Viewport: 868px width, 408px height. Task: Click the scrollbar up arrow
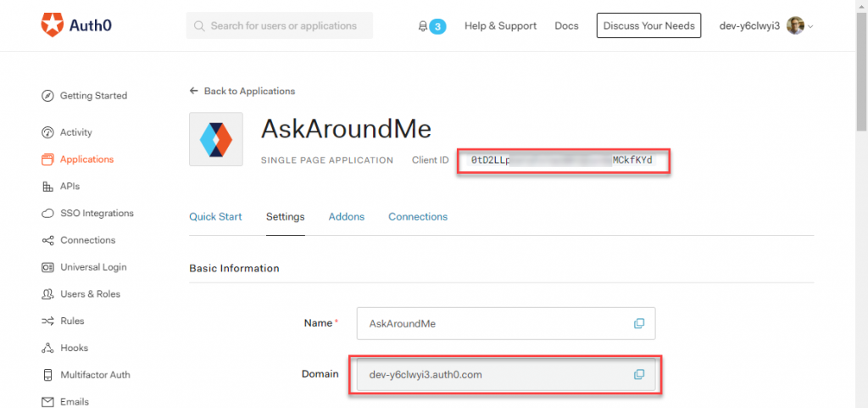pyautogui.click(x=862, y=4)
